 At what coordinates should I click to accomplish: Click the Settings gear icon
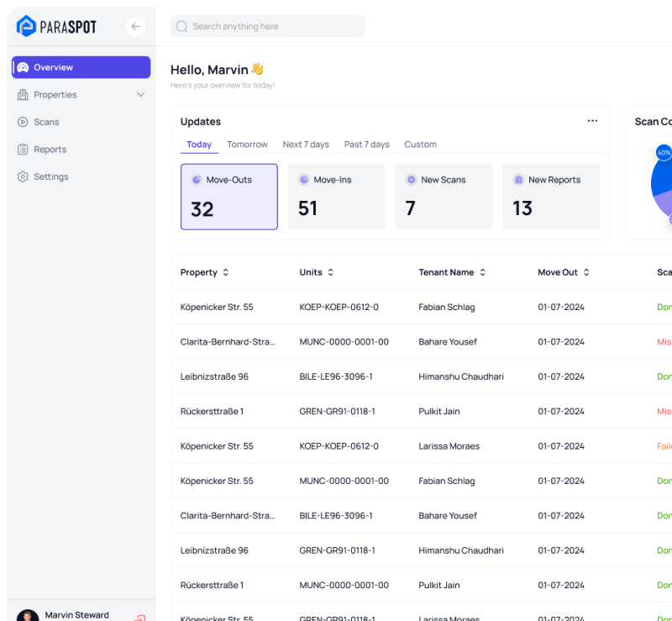(x=23, y=177)
